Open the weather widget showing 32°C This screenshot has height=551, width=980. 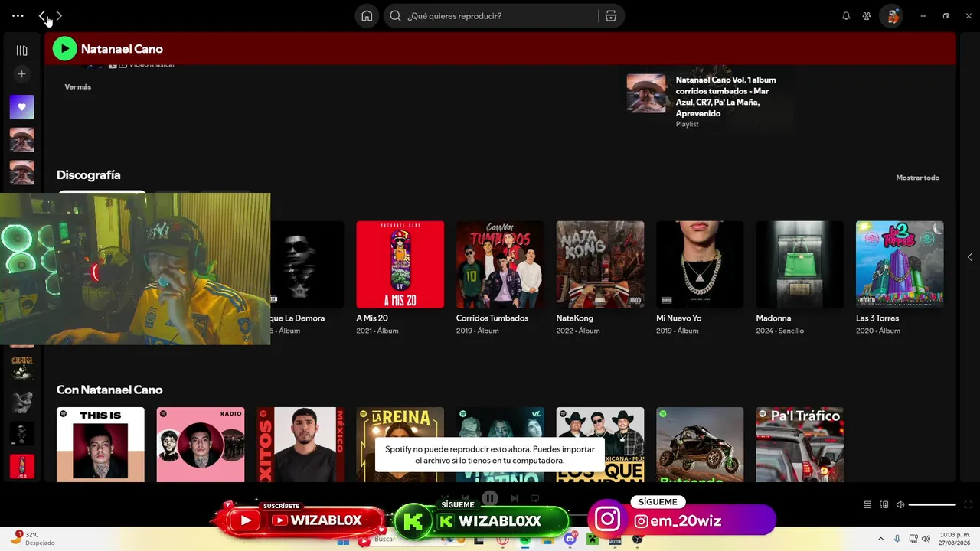32,539
